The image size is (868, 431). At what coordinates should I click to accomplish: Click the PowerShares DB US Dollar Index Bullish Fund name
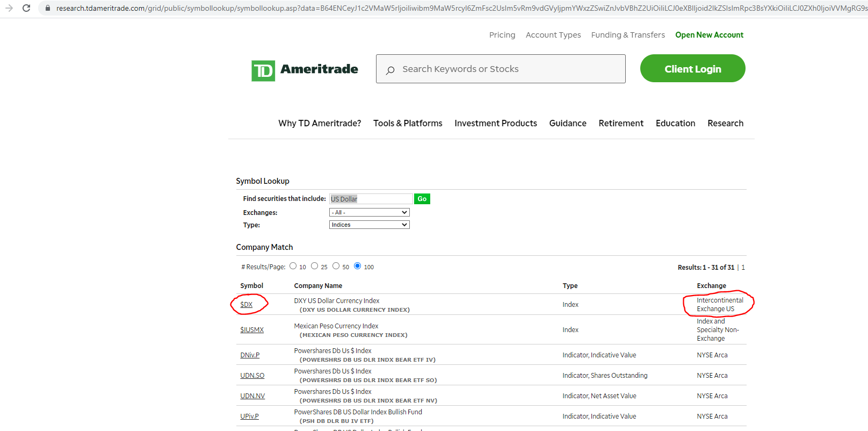point(358,412)
